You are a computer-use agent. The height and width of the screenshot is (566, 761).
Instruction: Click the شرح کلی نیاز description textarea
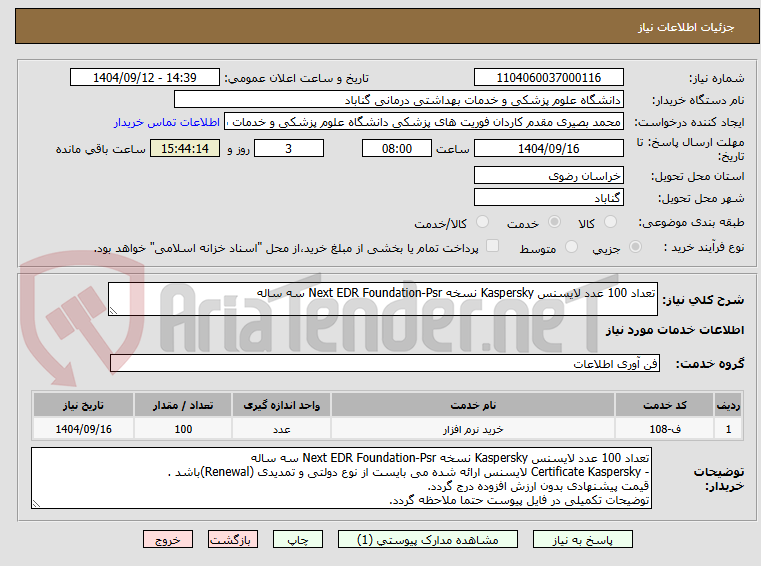pyautogui.click(x=382, y=299)
